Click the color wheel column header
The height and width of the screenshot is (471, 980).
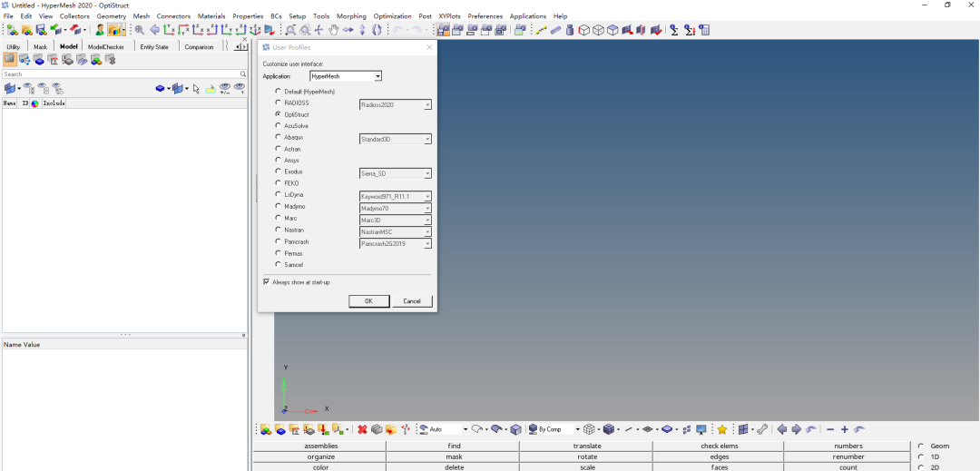35,103
